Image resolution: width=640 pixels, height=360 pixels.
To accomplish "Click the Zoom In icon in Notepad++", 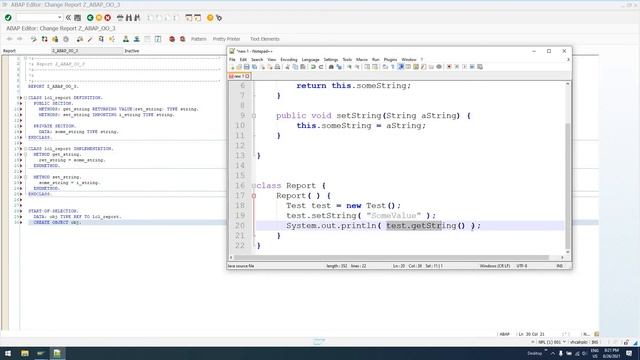I will (x=349, y=67).
